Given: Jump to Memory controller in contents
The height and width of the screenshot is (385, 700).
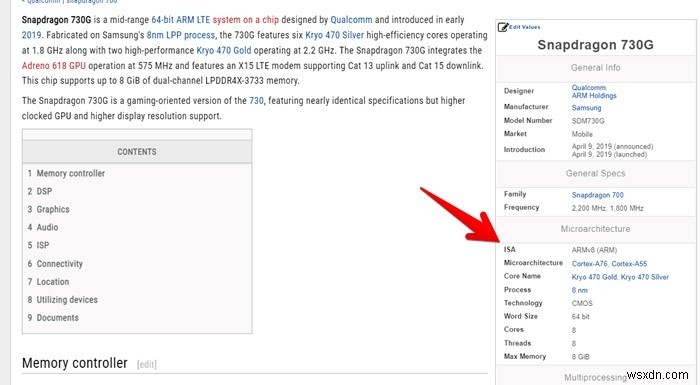Looking at the screenshot, I should tap(71, 173).
